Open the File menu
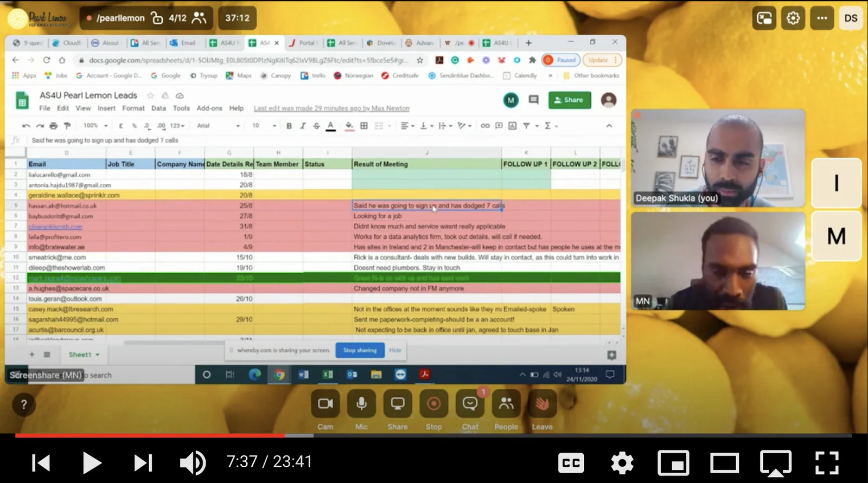The width and height of the screenshot is (868, 483). pyautogui.click(x=44, y=108)
